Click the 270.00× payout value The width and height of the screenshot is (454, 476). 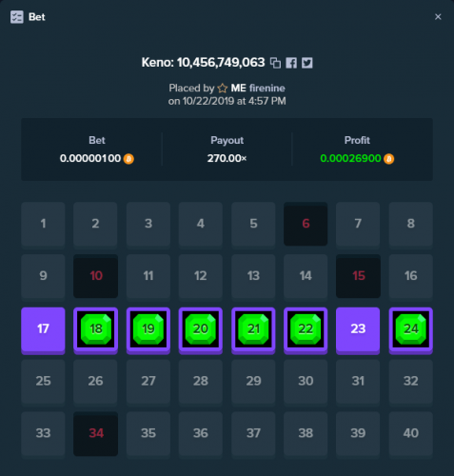(227, 158)
